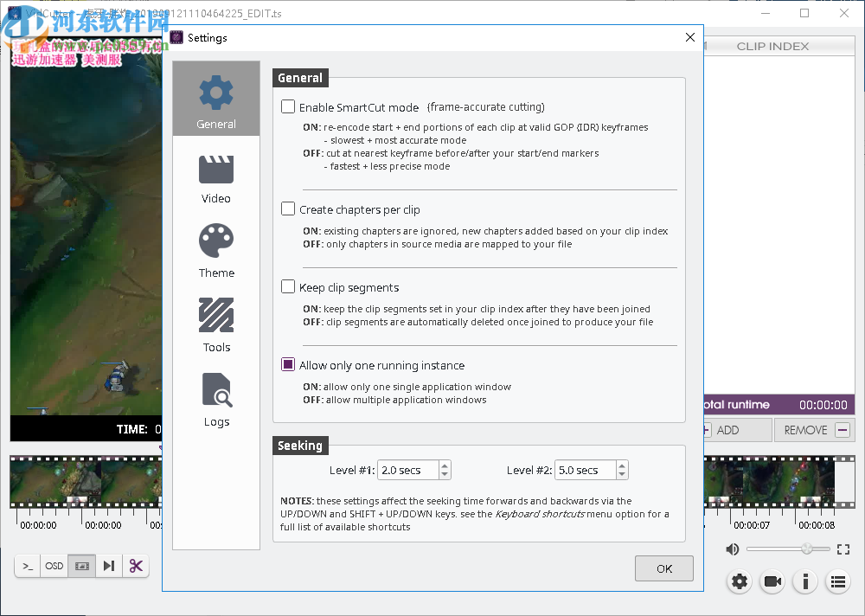Open the Logs settings section

216,401
